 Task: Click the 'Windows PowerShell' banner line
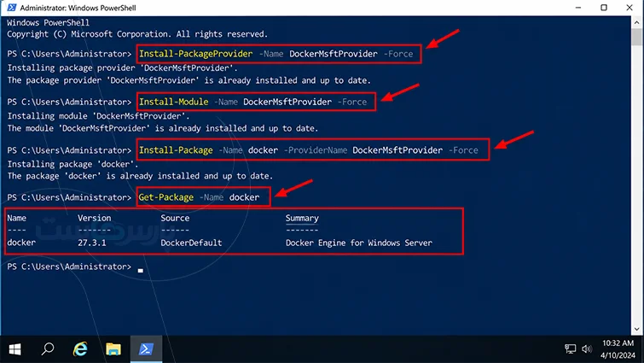tap(48, 22)
